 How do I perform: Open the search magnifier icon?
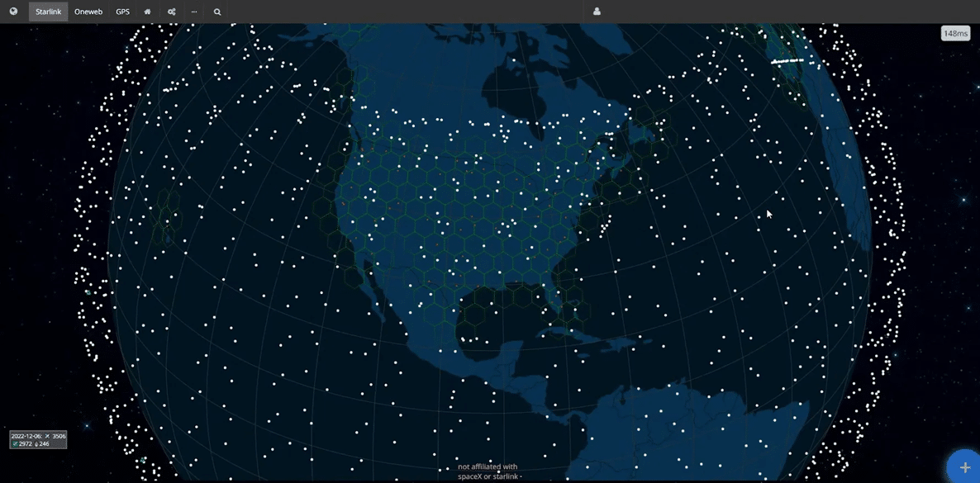217,12
